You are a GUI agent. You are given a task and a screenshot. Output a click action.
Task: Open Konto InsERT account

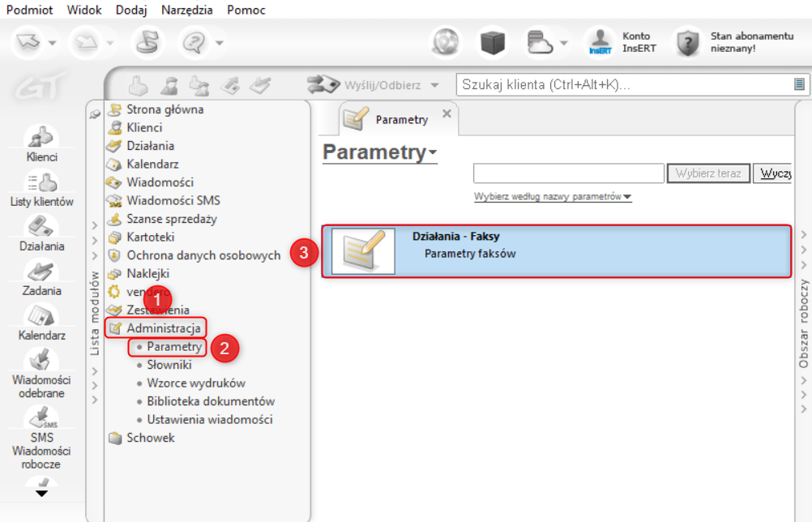click(622, 42)
